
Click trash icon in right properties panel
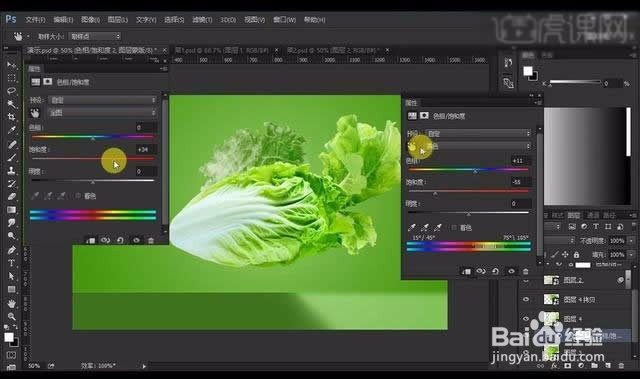point(526,271)
